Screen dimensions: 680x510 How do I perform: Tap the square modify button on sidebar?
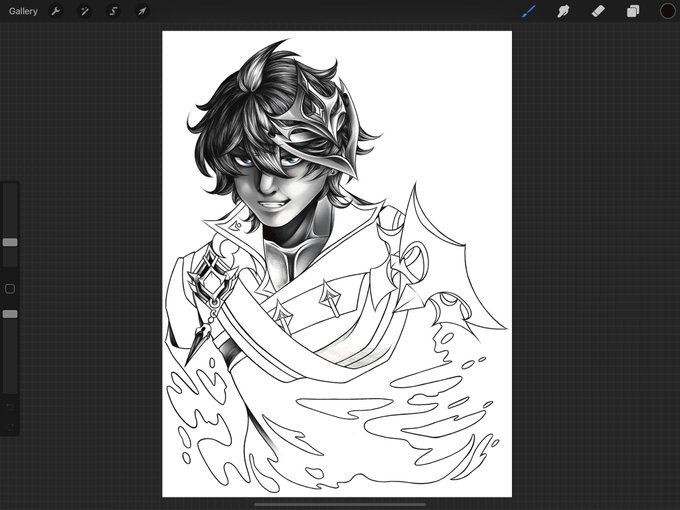pos(10,289)
